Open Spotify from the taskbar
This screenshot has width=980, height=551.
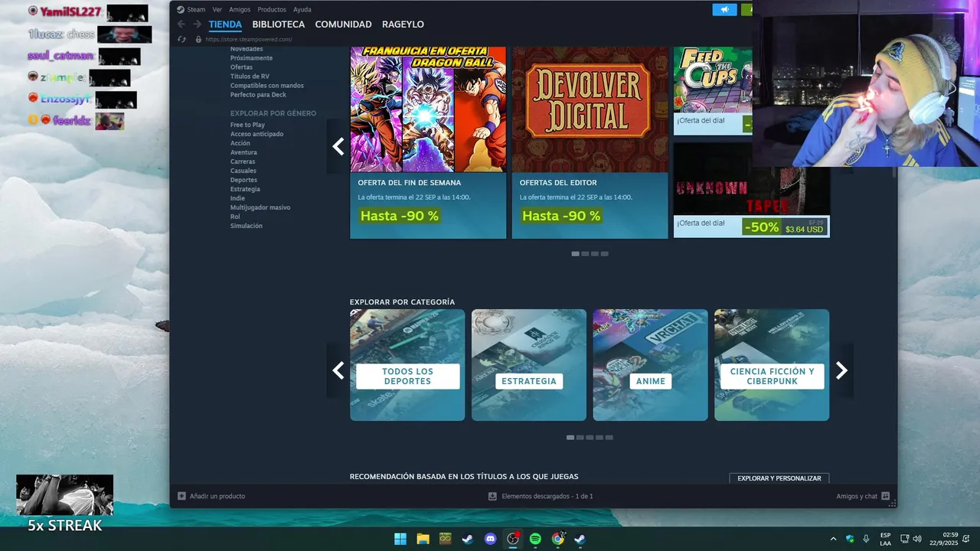[x=535, y=539]
